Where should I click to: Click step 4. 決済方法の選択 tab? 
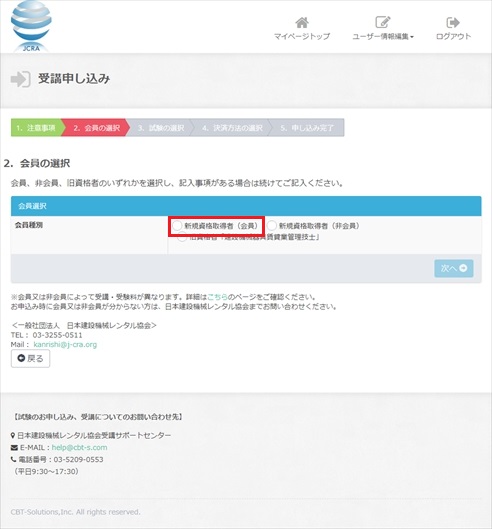[232, 128]
